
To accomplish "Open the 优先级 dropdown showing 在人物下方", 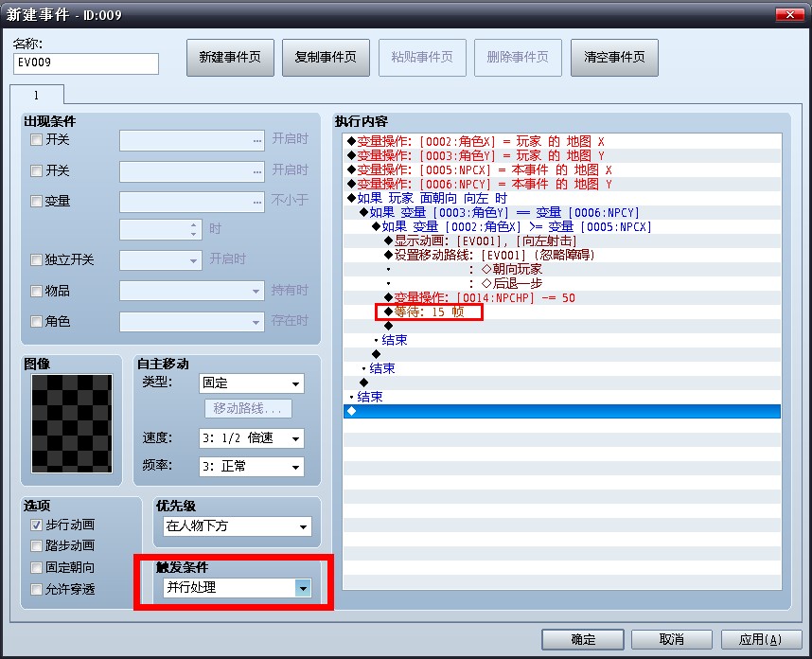I will tap(238, 526).
